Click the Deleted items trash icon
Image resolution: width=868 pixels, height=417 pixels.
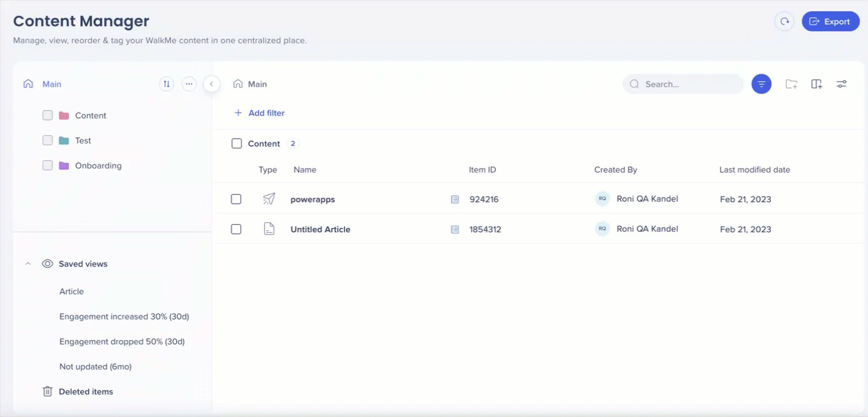coord(48,391)
